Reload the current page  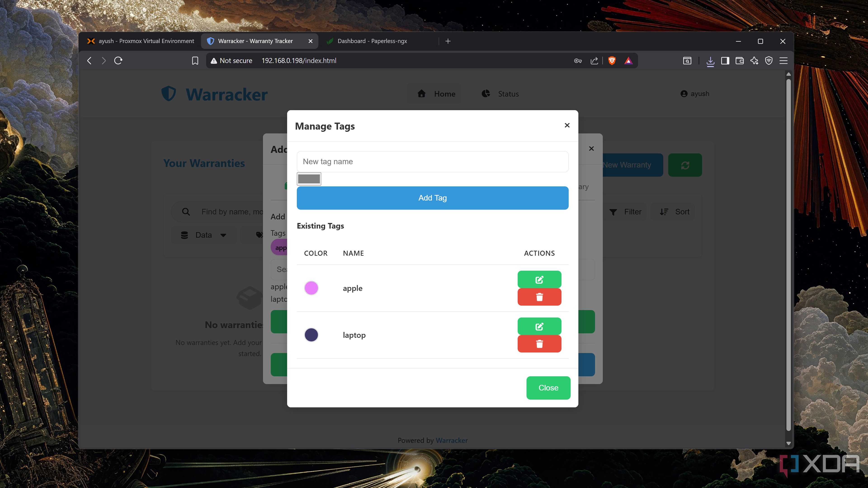[118, 61]
